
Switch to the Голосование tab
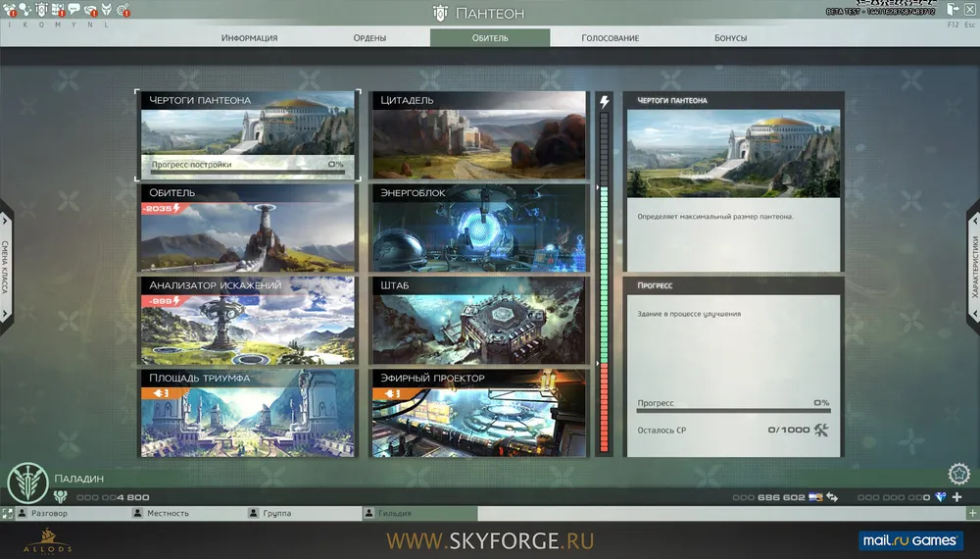click(x=610, y=37)
